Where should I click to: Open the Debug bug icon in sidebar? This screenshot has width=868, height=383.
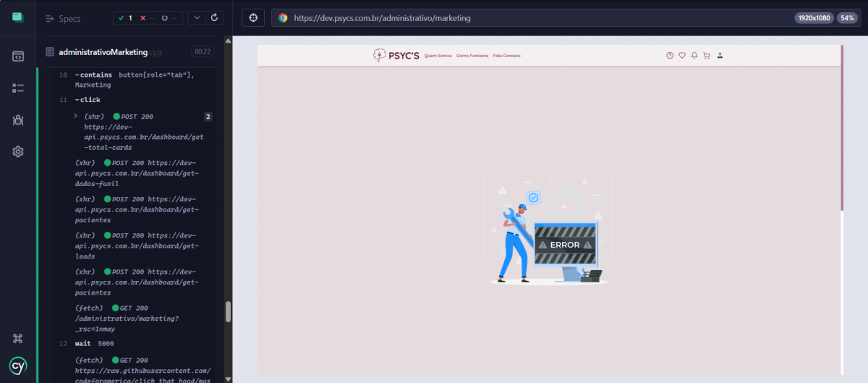18,120
